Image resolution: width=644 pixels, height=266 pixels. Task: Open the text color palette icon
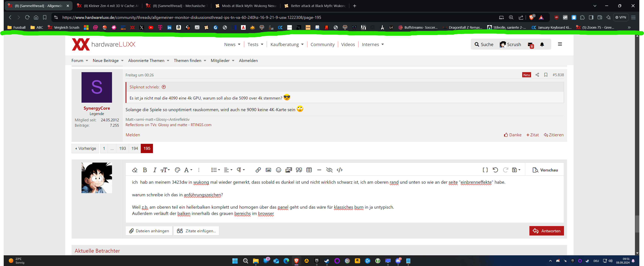tap(177, 170)
